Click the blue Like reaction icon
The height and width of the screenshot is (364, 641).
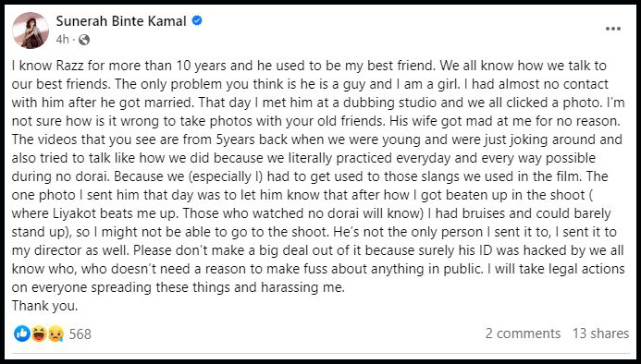pyautogui.click(x=21, y=334)
